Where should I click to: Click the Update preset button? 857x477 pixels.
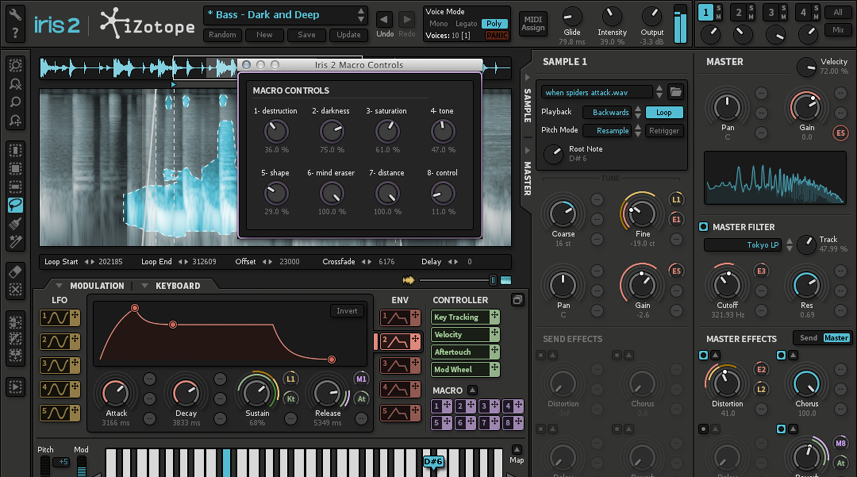tap(348, 34)
